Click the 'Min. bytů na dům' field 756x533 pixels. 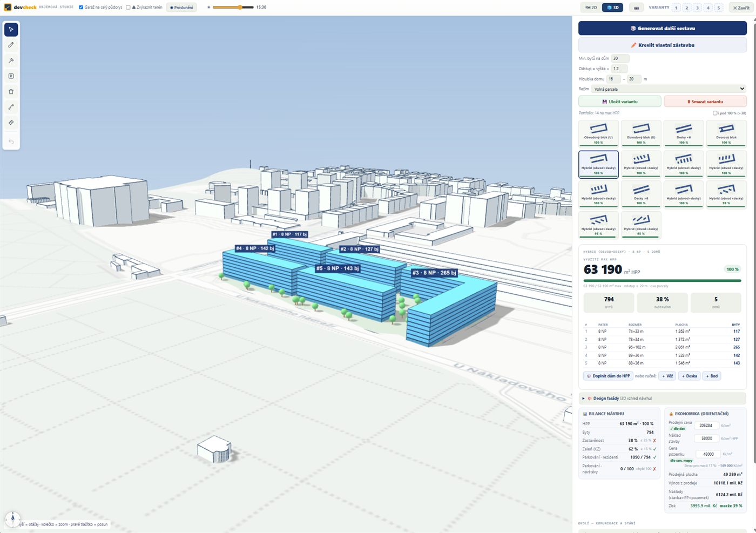point(620,58)
